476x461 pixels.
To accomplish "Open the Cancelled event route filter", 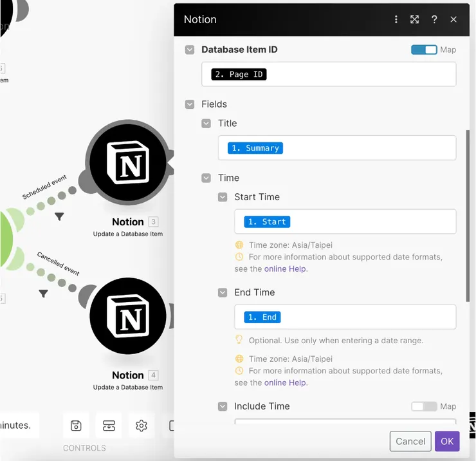I will coord(43,293).
